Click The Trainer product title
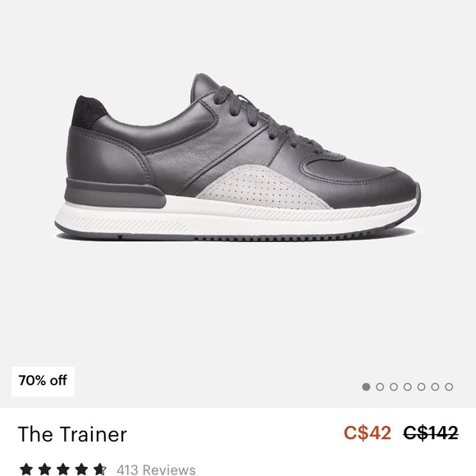Viewport: 476px width, 476px height. [x=72, y=434]
